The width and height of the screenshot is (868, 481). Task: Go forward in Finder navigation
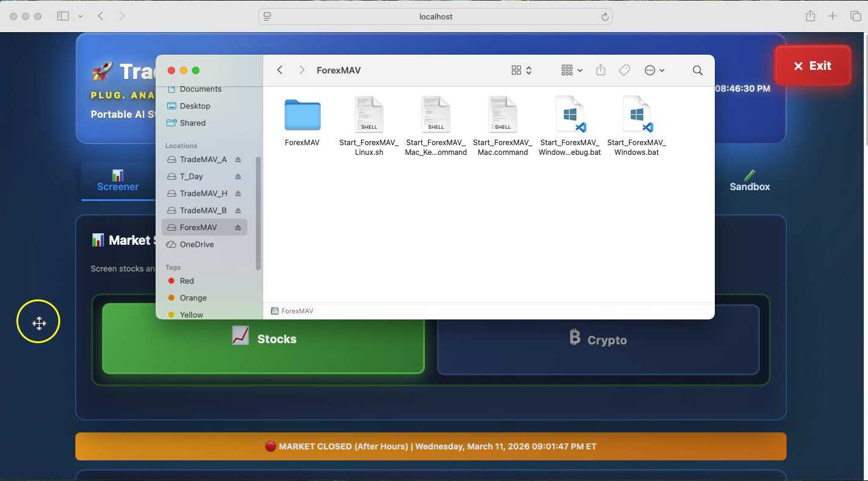click(301, 70)
